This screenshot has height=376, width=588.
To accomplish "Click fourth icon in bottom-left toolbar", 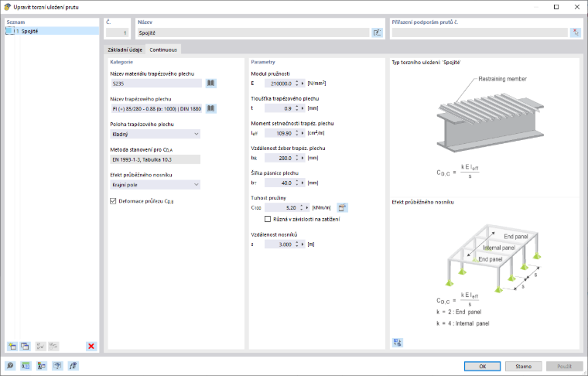I will point(57,365).
